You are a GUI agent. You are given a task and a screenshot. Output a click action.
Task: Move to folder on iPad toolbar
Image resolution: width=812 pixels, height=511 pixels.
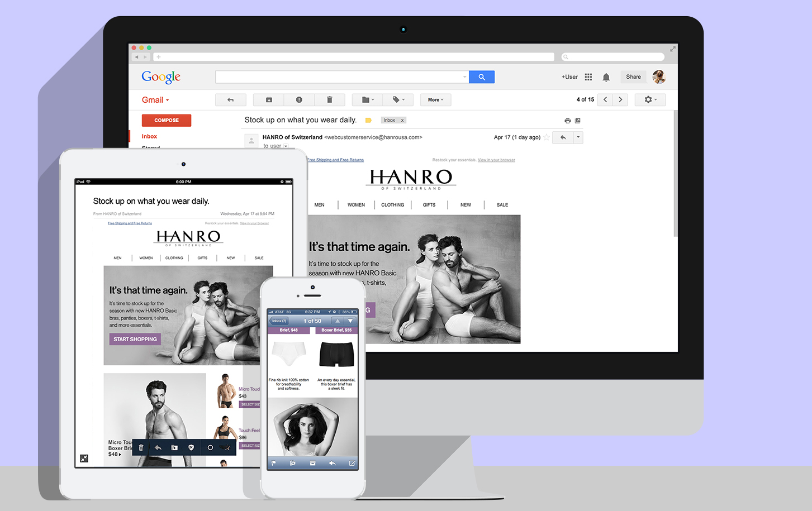click(174, 447)
